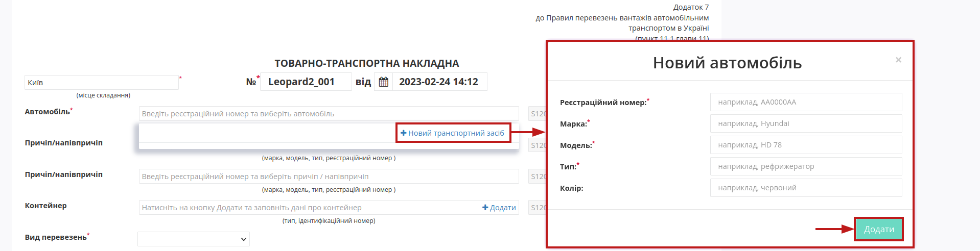
Task: Click the Київ place of compilation field
Action: pyautogui.click(x=102, y=83)
